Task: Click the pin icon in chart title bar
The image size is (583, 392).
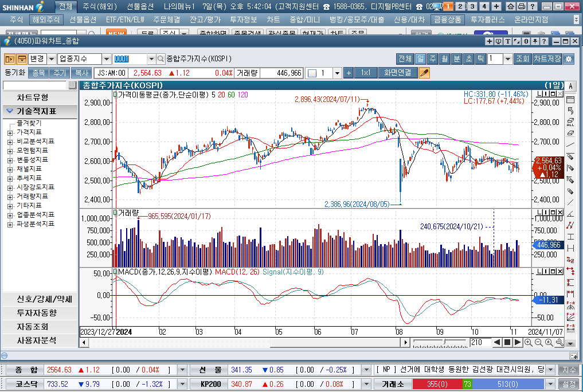Action: click(535, 41)
